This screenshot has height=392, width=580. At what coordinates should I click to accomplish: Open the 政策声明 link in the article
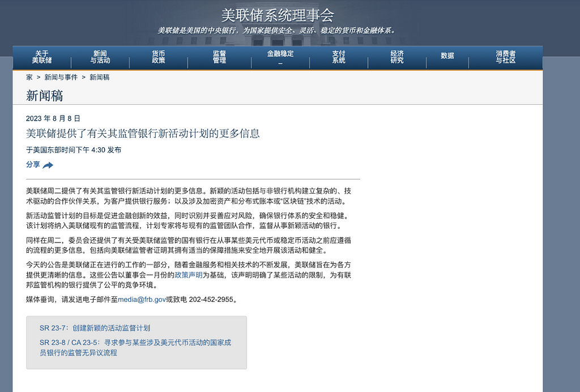188,275
